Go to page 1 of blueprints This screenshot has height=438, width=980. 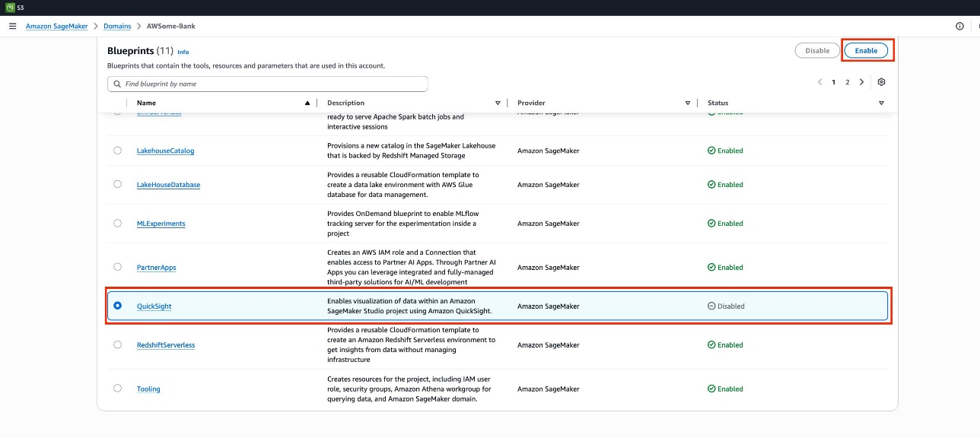point(834,82)
